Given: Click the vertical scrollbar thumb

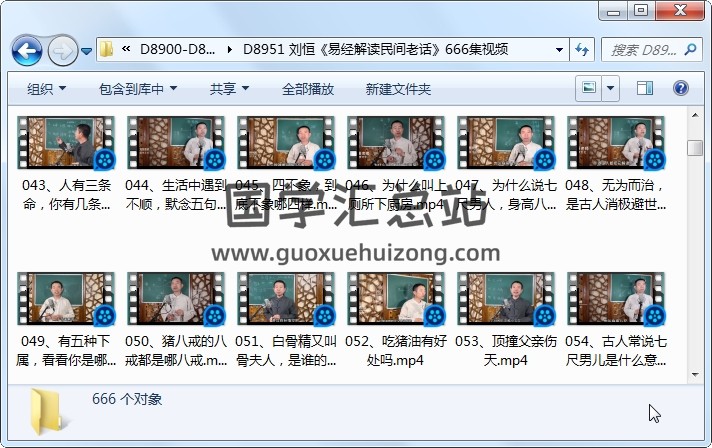Looking at the screenshot, I should [695, 148].
